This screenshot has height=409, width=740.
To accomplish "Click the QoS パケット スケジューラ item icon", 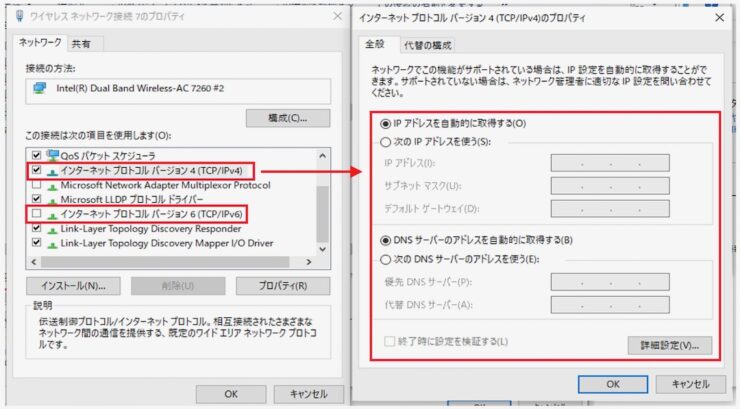I will coord(52,156).
